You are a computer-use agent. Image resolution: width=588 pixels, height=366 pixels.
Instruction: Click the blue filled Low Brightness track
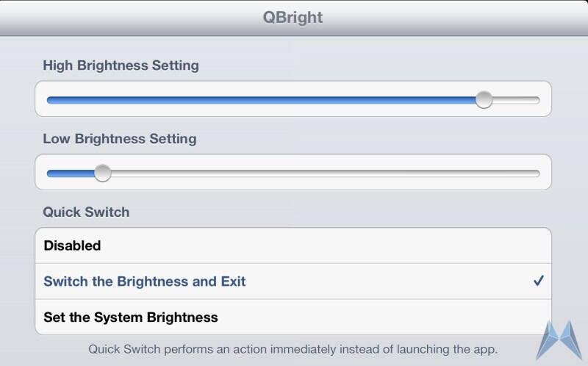click(71, 173)
